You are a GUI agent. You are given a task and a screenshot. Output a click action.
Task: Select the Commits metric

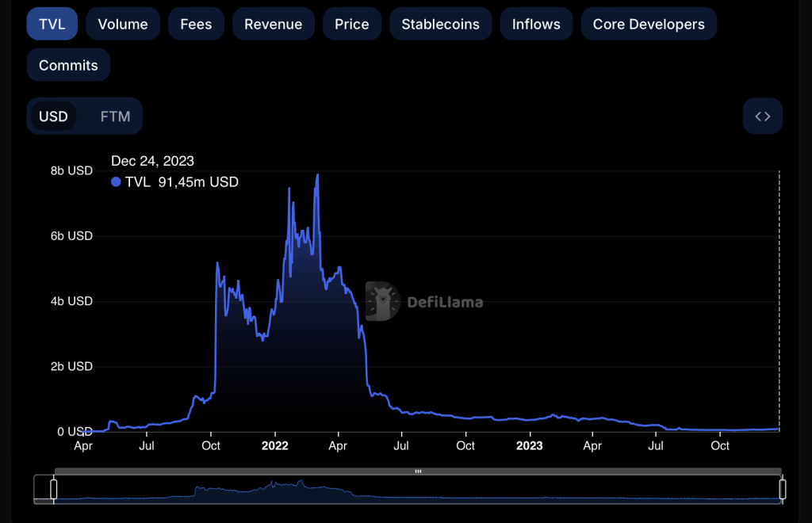coord(68,65)
